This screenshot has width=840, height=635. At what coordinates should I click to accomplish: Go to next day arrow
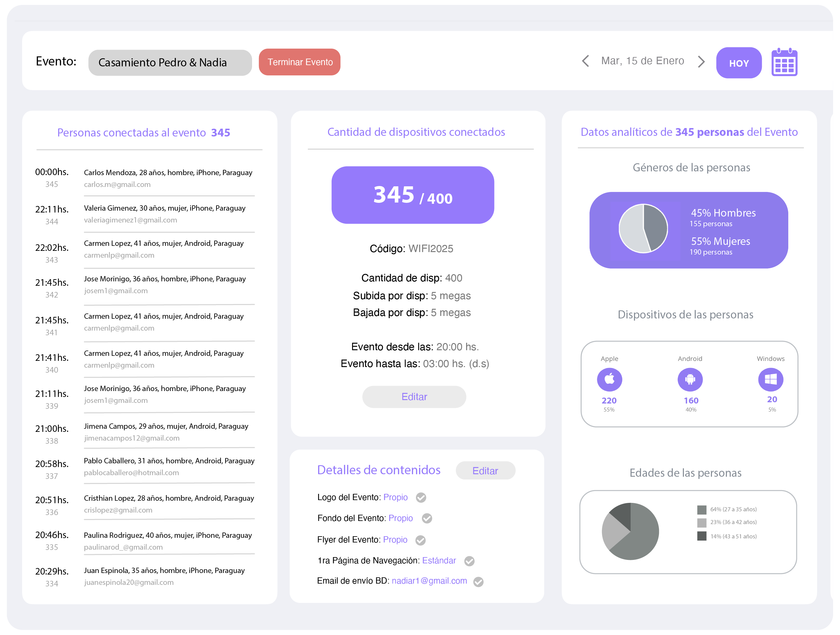pos(701,61)
